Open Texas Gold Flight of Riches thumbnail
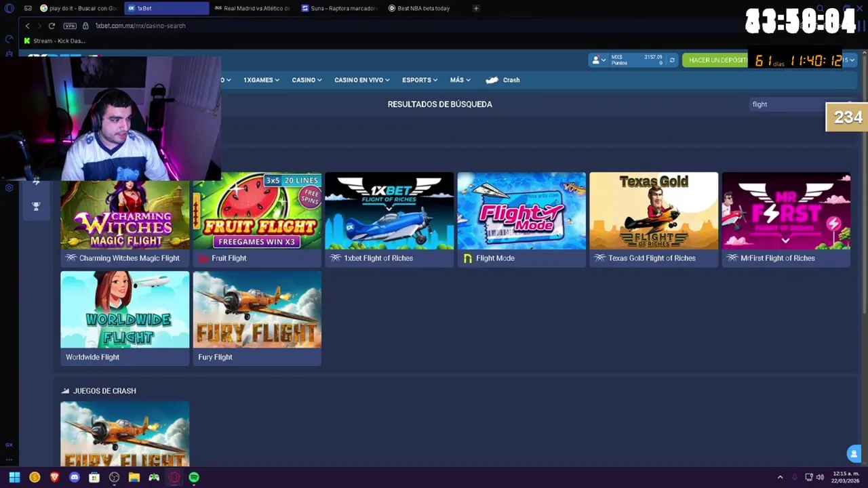This screenshot has width=868, height=488. (x=654, y=211)
